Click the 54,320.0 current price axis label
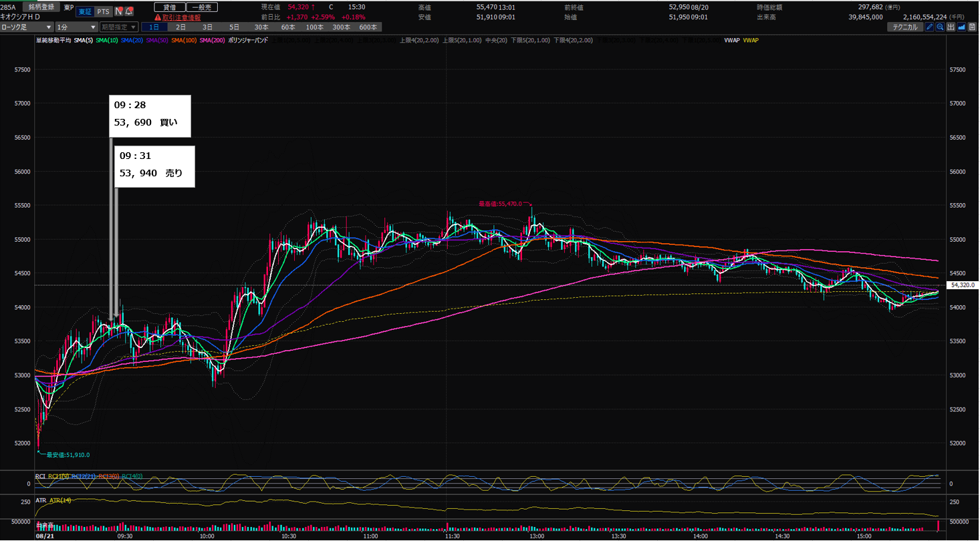The width and height of the screenshot is (980, 541). (963, 285)
